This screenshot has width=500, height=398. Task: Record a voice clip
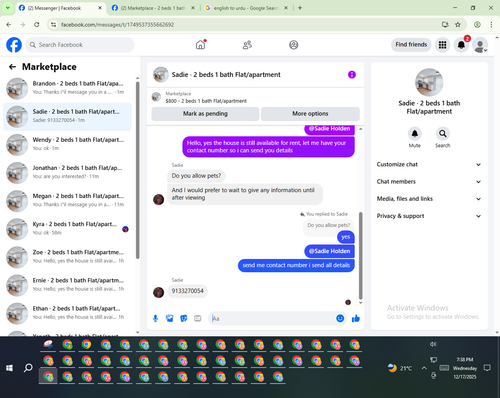[x=155, y=318]
